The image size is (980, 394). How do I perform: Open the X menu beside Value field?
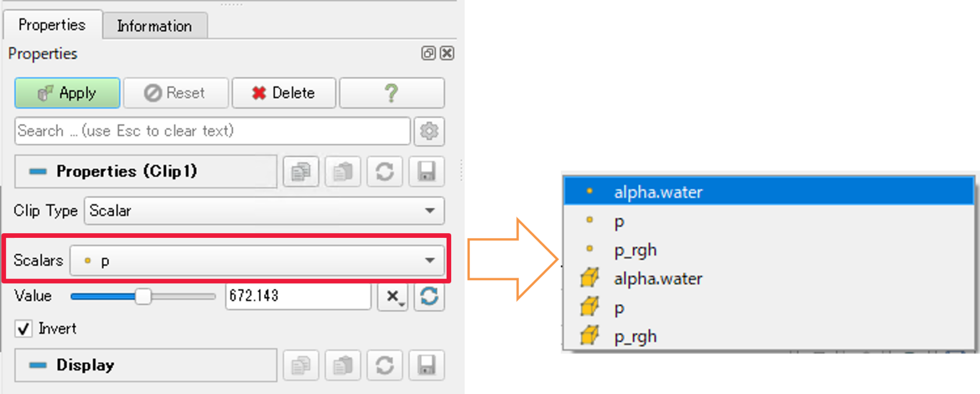pos(393,296)
